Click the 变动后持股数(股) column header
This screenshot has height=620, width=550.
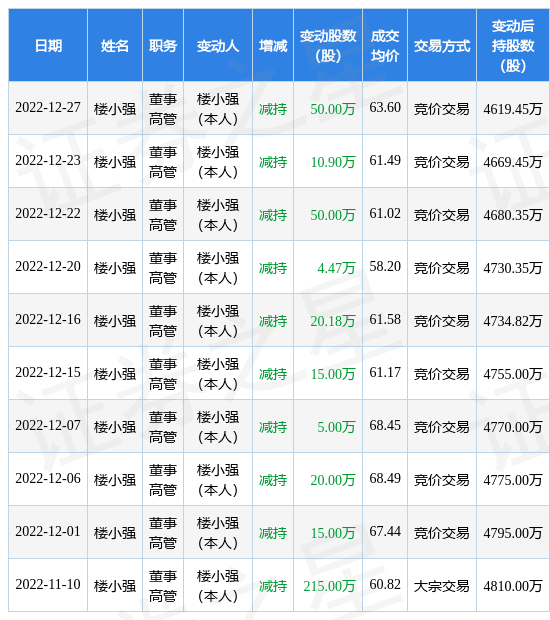pos(513,46)
